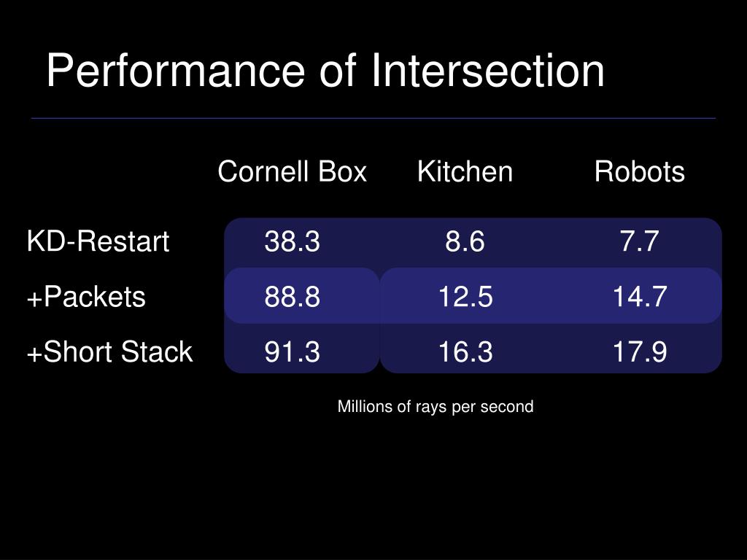Image resolution: width=747 pixels, height=560 pixels.
Task: Select the Kitchen column header
Action: (x=465, y=171)
